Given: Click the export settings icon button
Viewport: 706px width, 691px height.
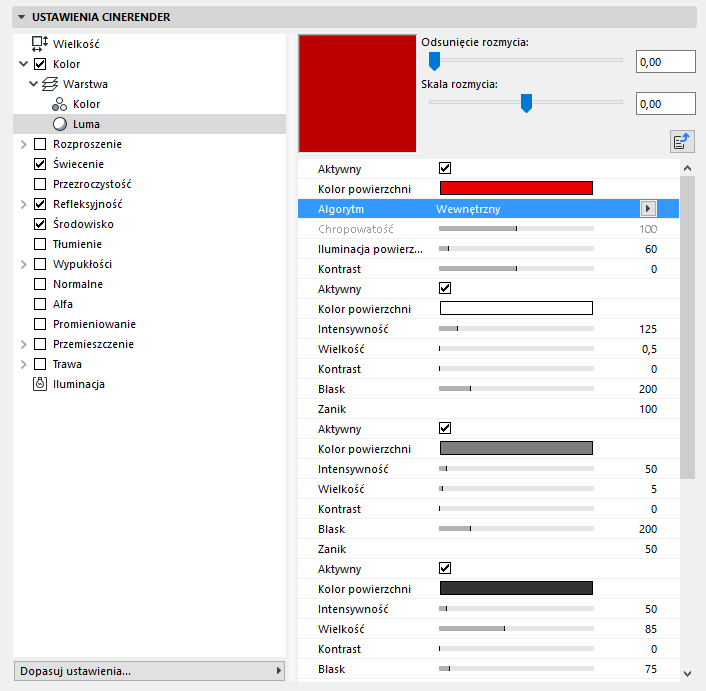Looking at the screenshot, I should [x=682, y=142].
